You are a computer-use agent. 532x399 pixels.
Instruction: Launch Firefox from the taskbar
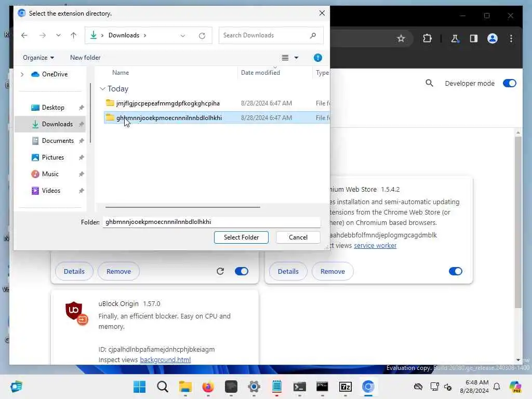(x=208, y=387)
